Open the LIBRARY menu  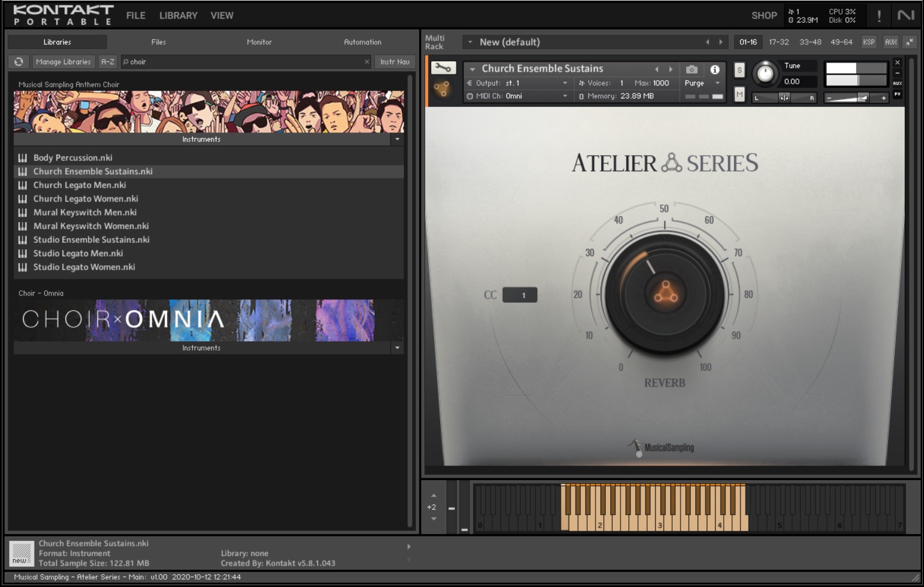(x=178, y=16)
